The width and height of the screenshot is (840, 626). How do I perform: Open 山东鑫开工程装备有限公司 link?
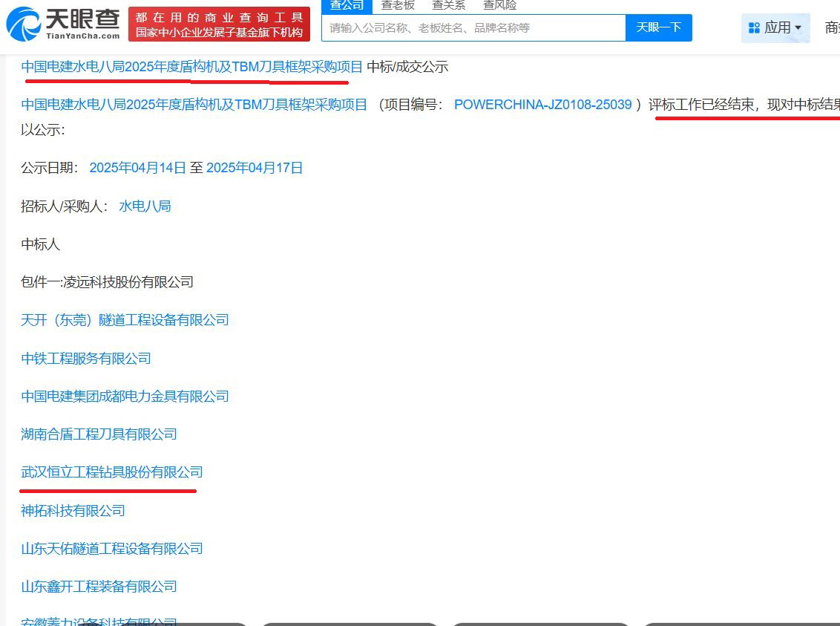click(x=99, y=587)
